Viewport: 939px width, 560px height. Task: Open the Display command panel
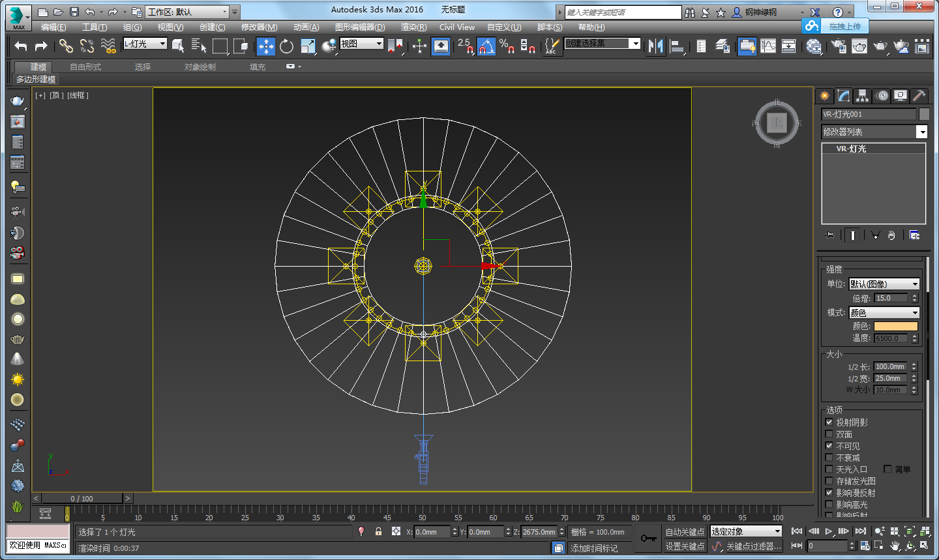901,96
